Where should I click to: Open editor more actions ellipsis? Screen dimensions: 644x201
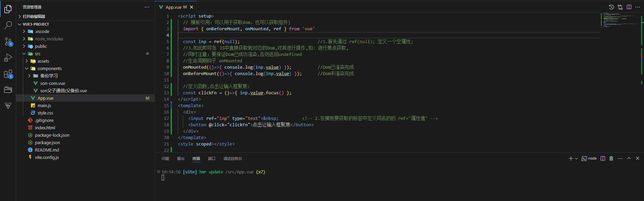coord(638,7)
